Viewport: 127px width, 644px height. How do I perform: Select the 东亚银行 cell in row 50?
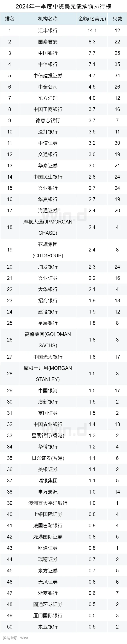47,627
